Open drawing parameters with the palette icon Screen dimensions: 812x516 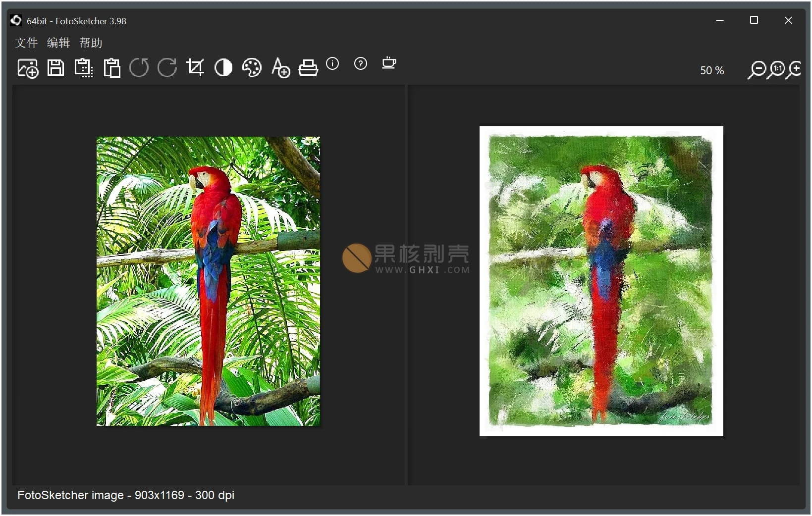point(252,67)
